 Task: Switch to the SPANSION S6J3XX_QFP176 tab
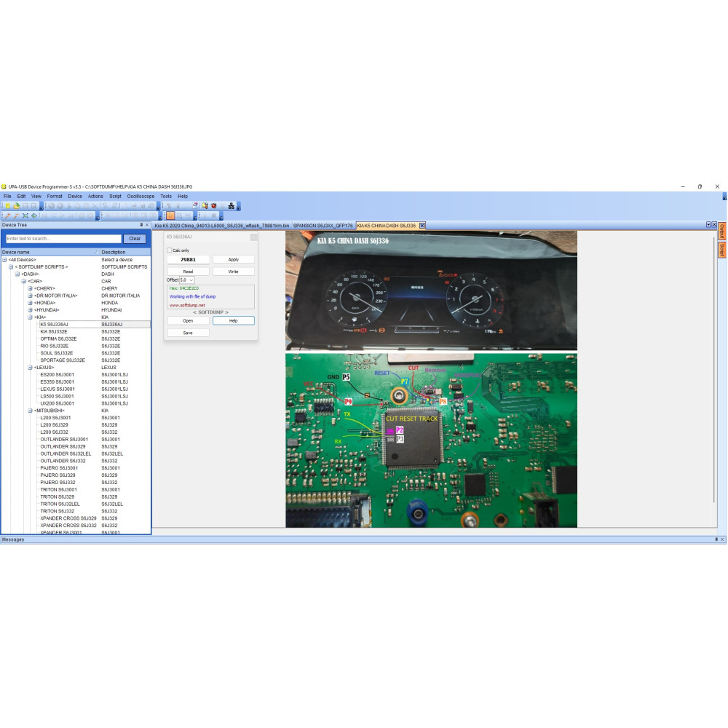(x=323, y=226)
